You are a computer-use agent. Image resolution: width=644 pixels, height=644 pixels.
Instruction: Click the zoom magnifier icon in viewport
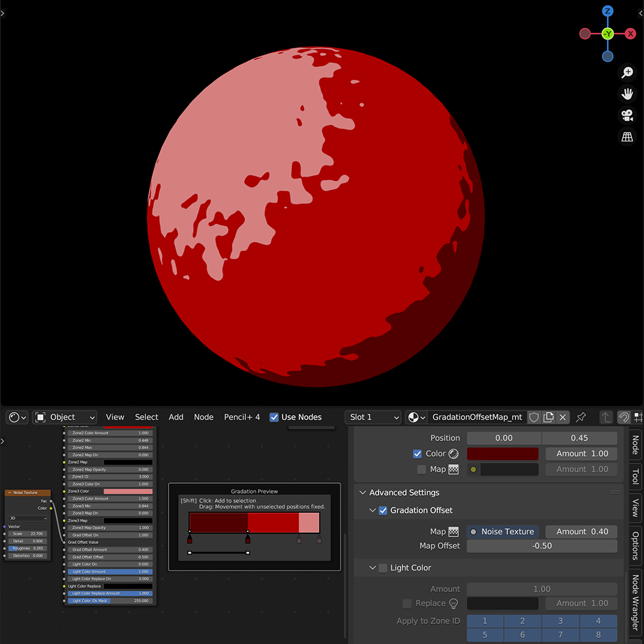pos(627,73)
